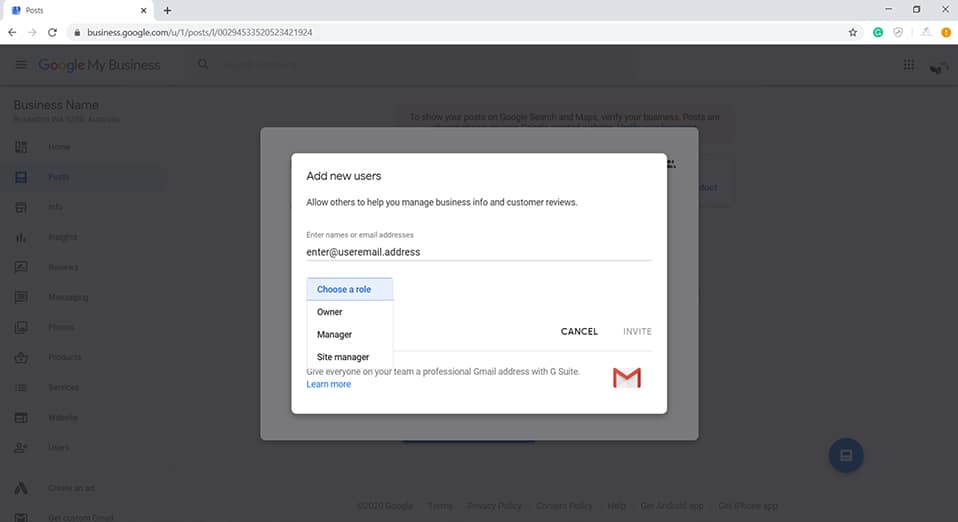Open Create an ad in sidebar
The width and height of the screenshot is (958, 522).
click(71, 488)
